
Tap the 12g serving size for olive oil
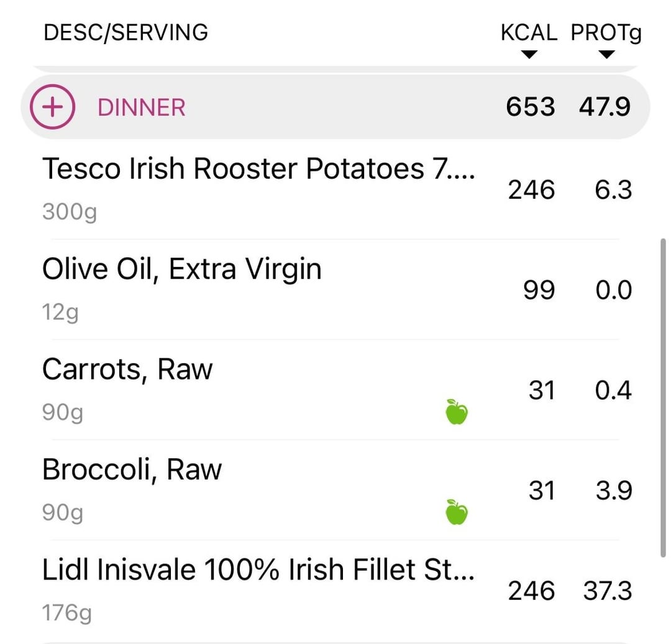[60, 312]
